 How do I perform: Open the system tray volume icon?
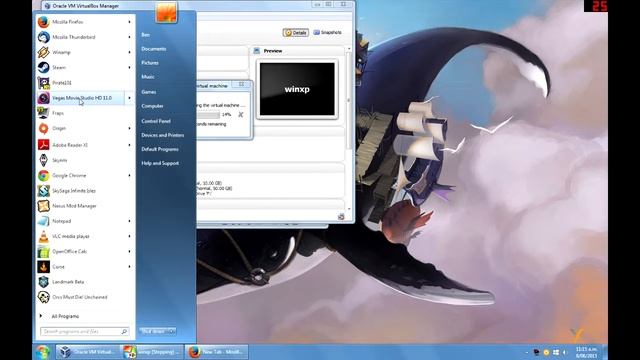(565, 352)
